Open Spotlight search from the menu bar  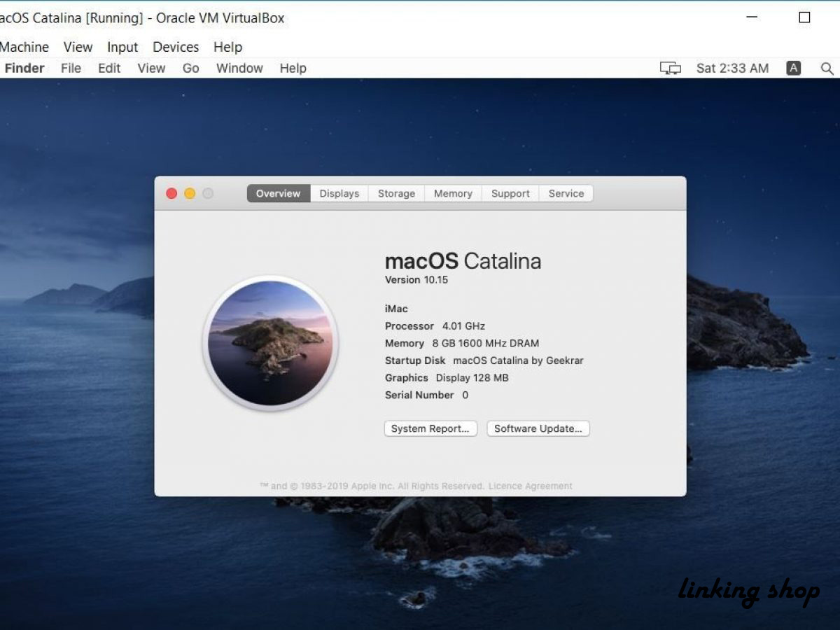click(x=827, y=68)
